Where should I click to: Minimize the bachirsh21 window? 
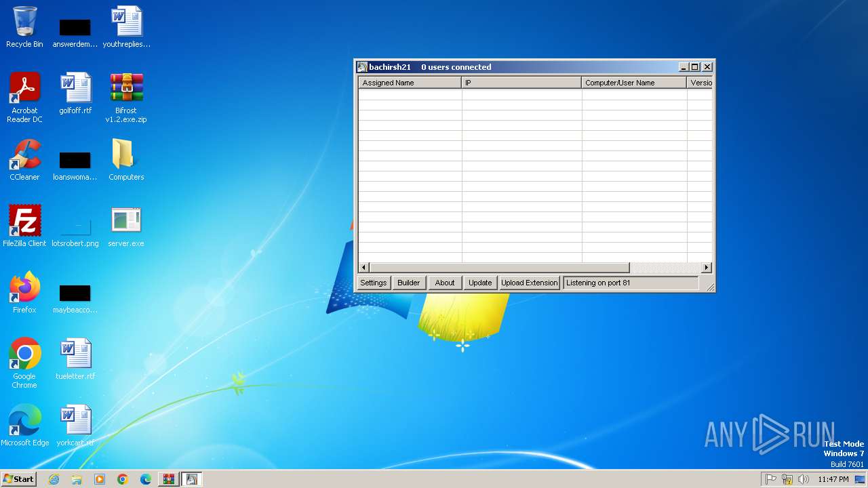(x=684, y=67)
